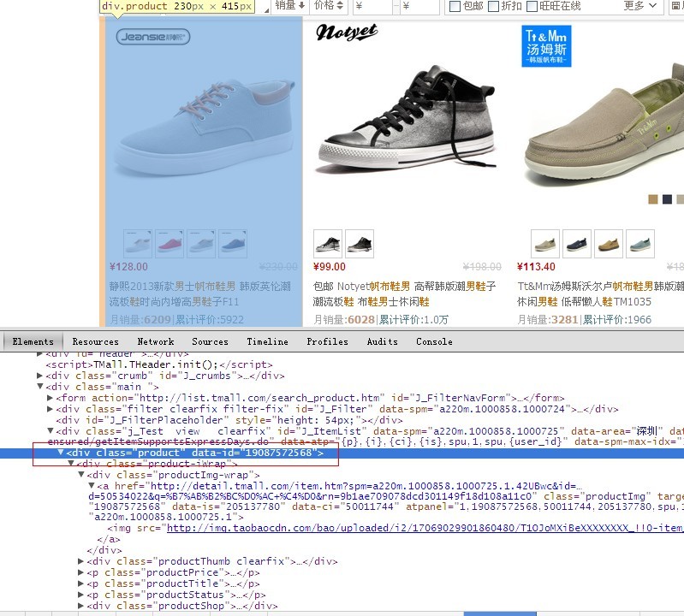Viewport: 684px width, 616px height.
Task: Collapse the J_ItemList div node
Action: pyautogui.click(x=51, y=430)
